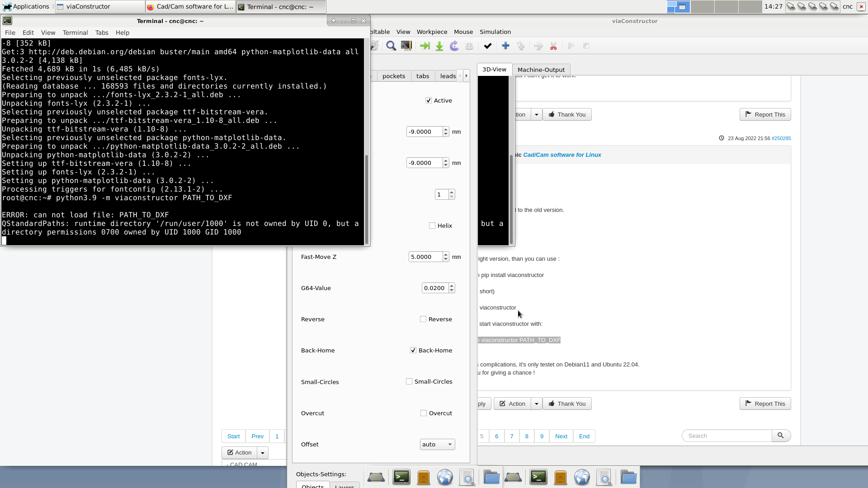Click the terminal icon in Terminal title bar
The height and width of the screenshot is (488, 868).
(x=7, y=20)
